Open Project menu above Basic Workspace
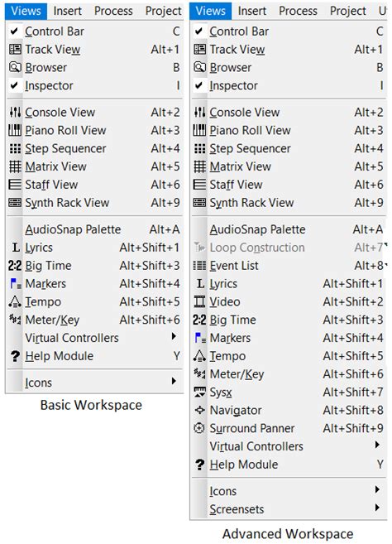 click(x=163, y=11)
